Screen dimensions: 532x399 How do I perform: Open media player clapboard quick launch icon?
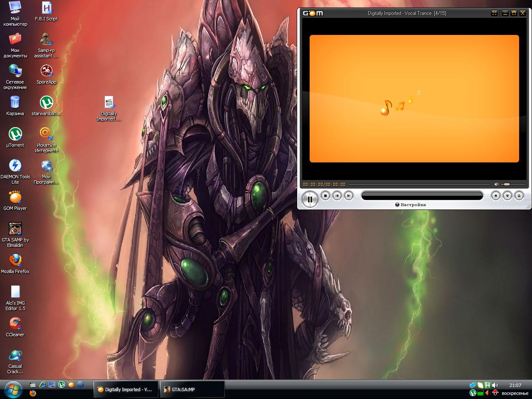click(x=33, y=385)
